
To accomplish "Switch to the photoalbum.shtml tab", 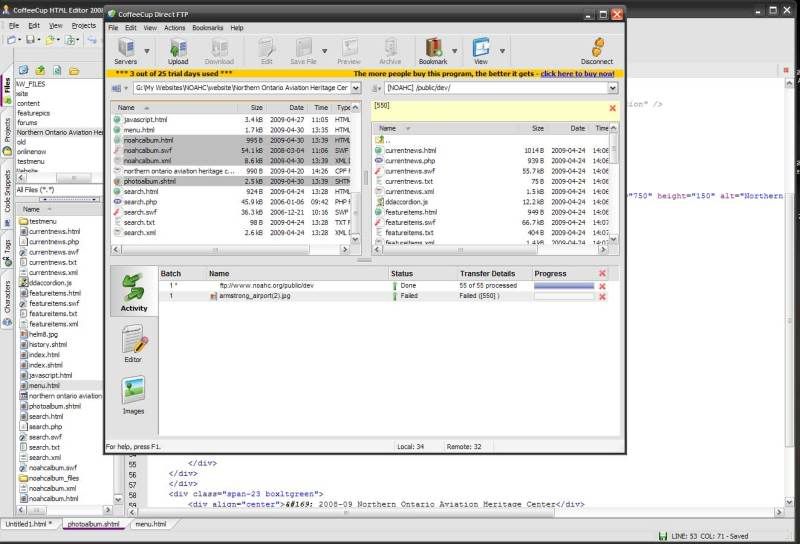I will (93, 524).
